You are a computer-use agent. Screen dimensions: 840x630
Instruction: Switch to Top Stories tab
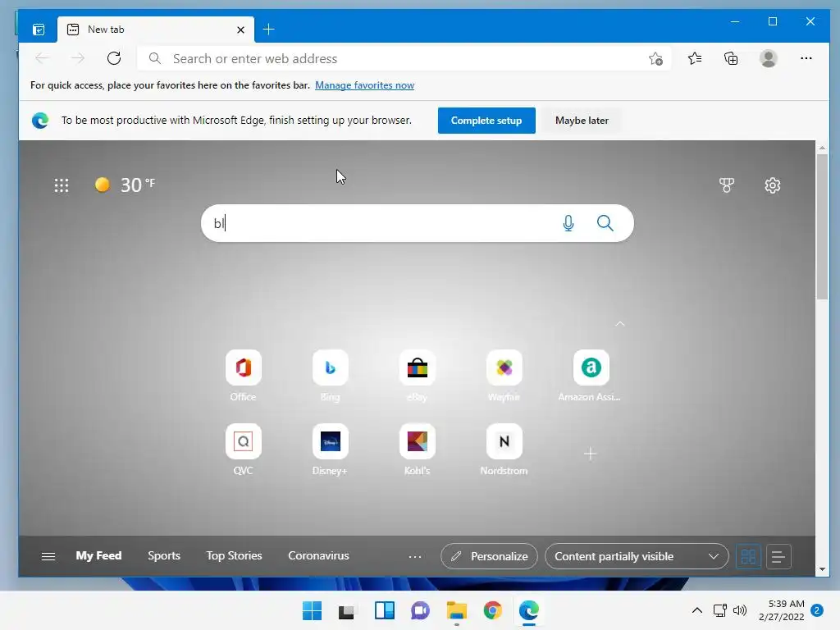(234, 556)
